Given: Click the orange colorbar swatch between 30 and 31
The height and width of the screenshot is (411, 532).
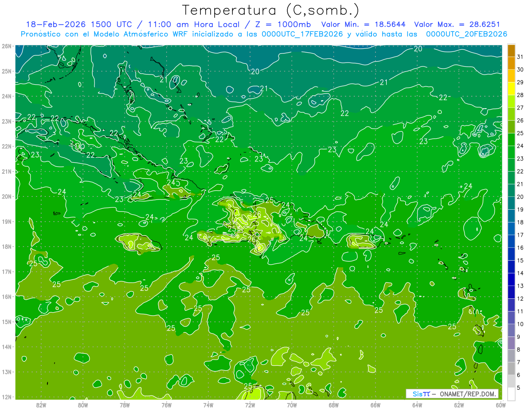Looking at the screenshot, I should pyautogui.click(x=511, y=63).
